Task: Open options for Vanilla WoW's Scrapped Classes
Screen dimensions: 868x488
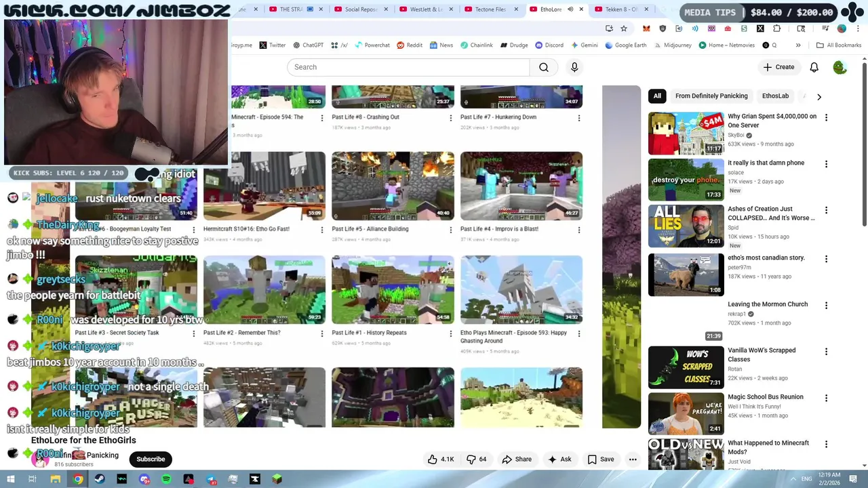Action: pyautogui.click(x=826, y=352)
